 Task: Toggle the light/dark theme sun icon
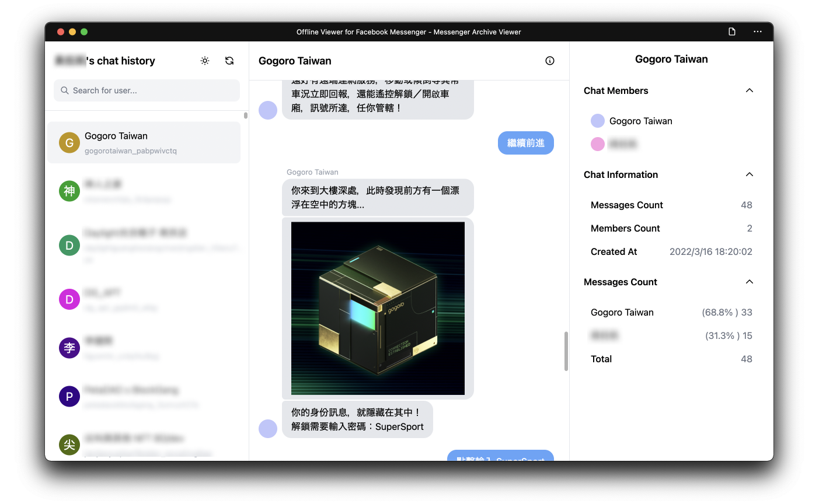click(x=205, y=61)
